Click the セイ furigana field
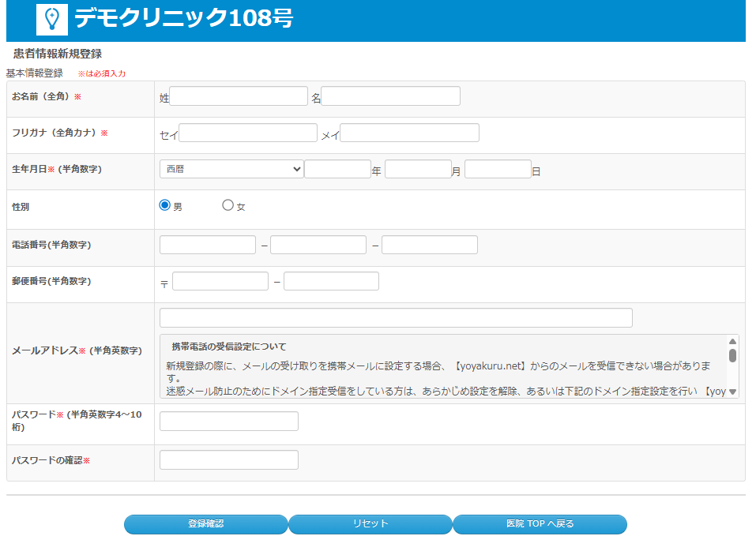This screenshot has width=756, height=536. 248,133
